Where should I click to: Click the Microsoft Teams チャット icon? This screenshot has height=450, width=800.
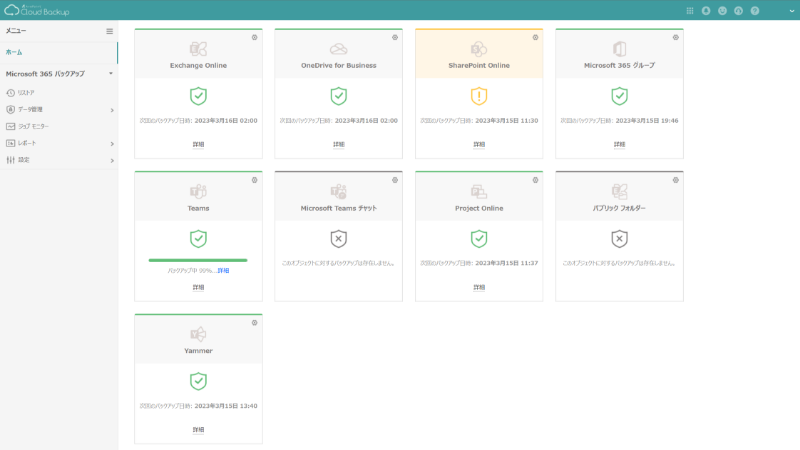pyautogui.click(x=338, y=192)
